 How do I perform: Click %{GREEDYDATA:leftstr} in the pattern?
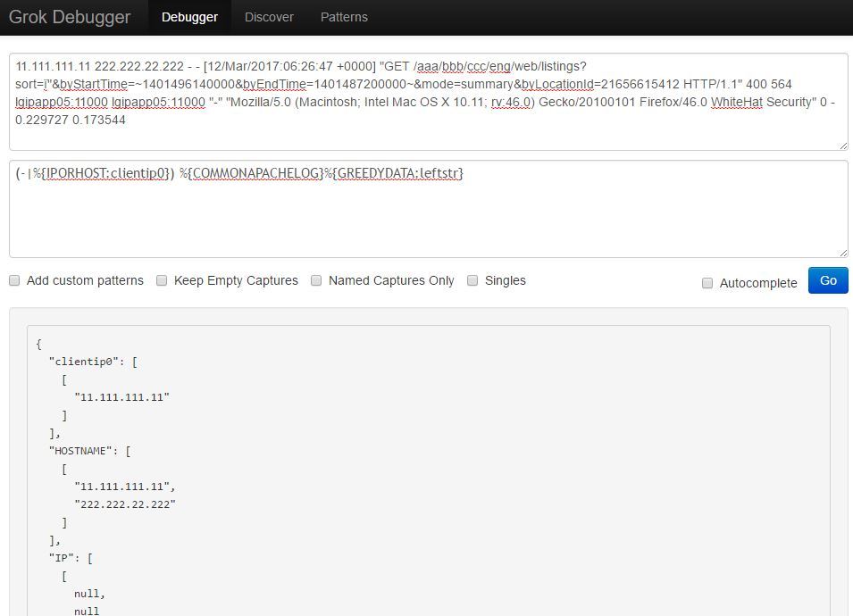click(x=394, y=173)
